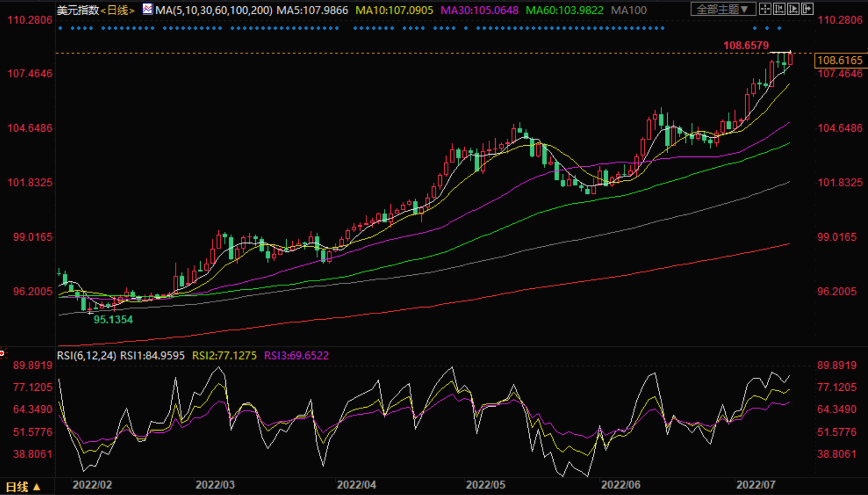This screenshot has height=495, width=868.
Task: Click the crosshair cursor icon
Action: [765, 9]
